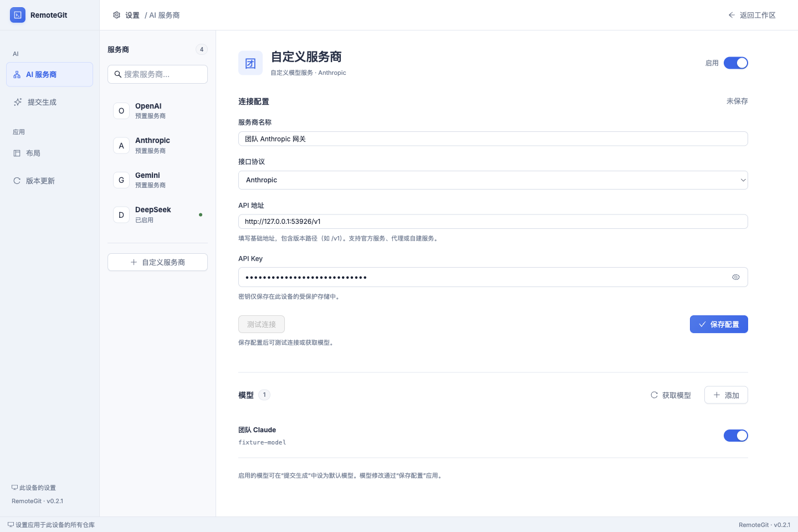Toggle the 启用 provider switch off
798x532 pixels.
(x=736, y=63)
